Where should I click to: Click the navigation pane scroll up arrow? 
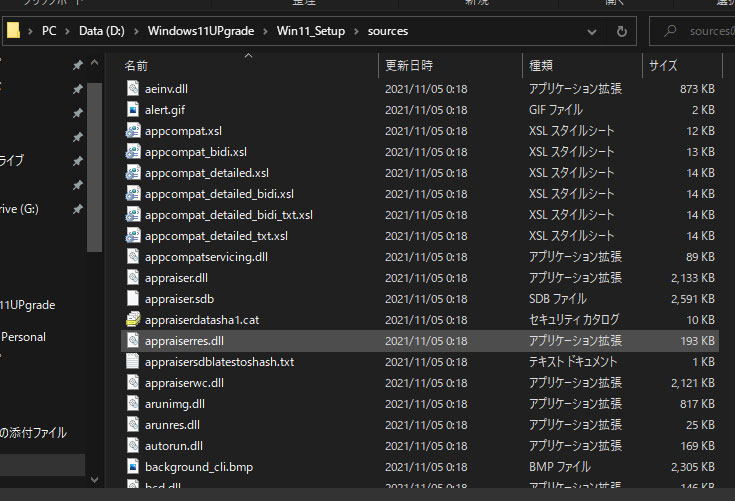click(95, 62)
